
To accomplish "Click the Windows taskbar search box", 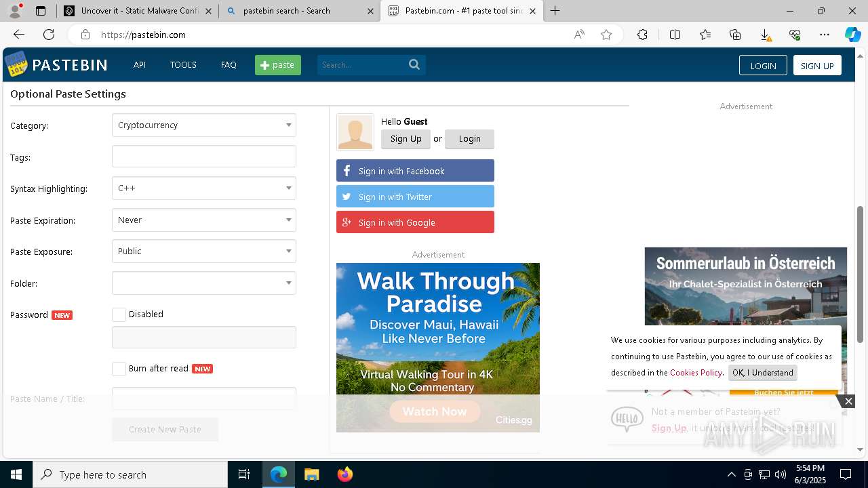I will 130,474.
